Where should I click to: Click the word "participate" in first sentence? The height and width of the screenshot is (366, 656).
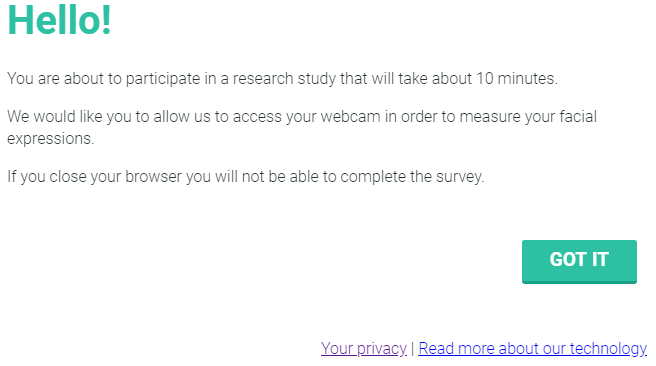coord(163,79)
